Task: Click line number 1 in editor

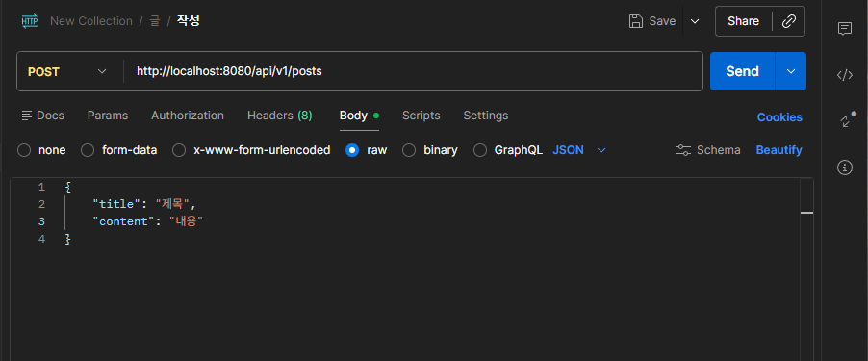Action: pos(41,187)
